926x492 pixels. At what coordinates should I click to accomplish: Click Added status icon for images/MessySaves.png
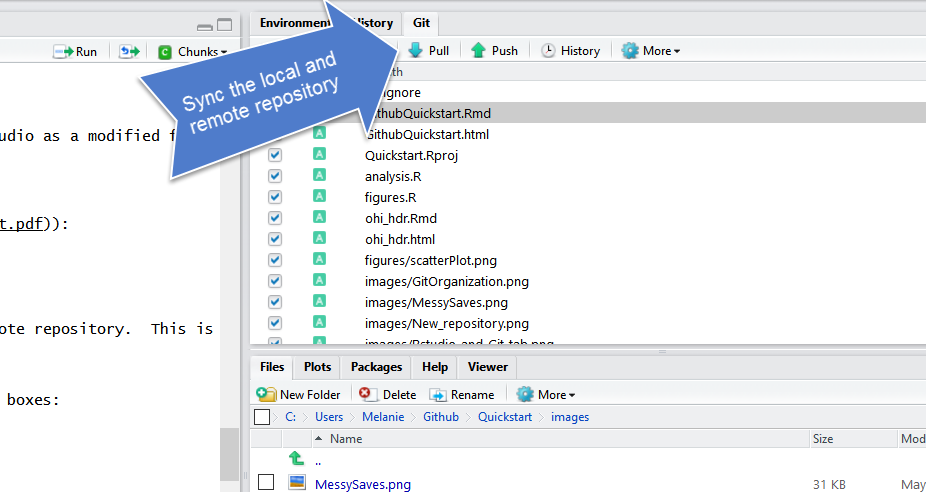[319, 301]
